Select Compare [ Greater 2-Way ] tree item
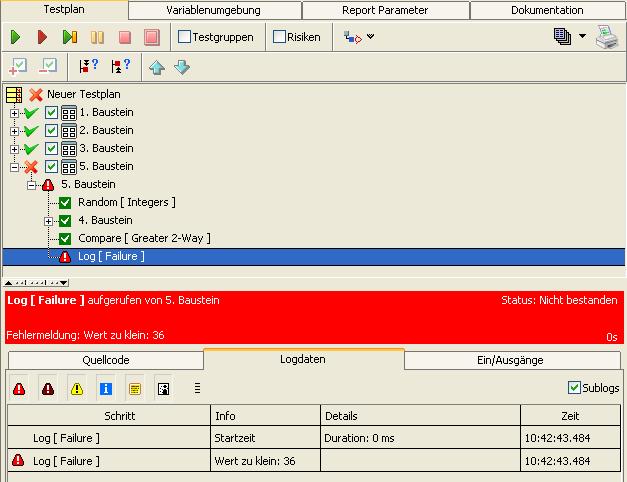 (x=144, y=238)
